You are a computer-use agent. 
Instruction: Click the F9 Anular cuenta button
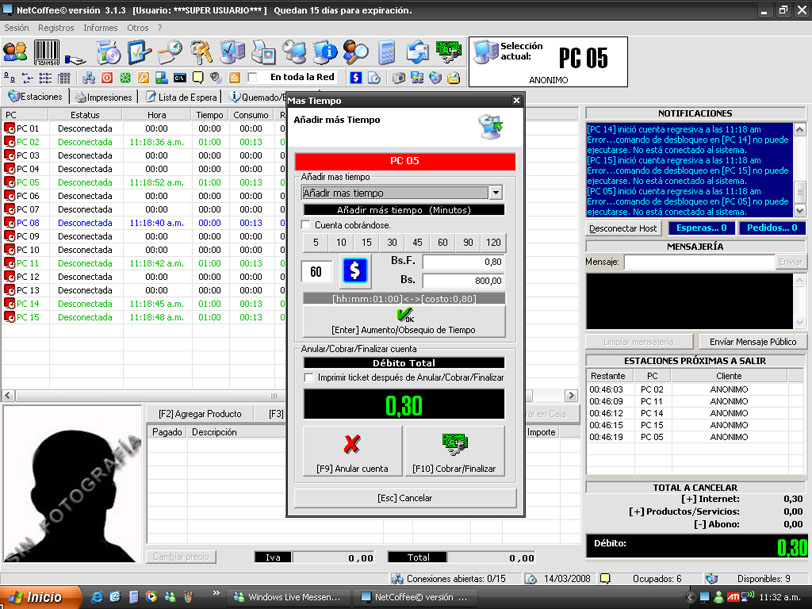pos(352,453)
